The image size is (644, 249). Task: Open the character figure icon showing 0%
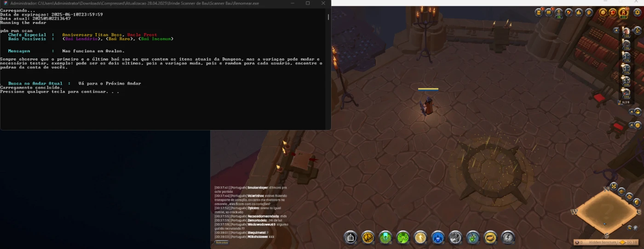point(559,13)
